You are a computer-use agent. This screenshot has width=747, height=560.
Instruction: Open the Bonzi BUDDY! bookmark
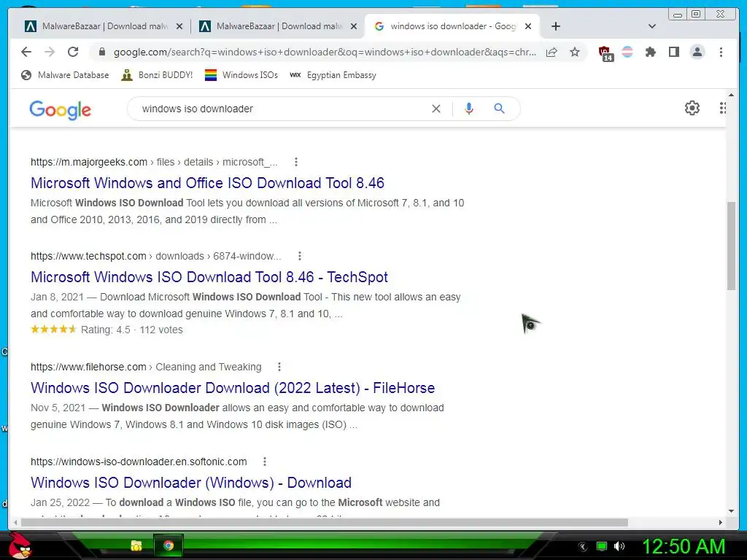pyautogui.click(x=157, y=75)
